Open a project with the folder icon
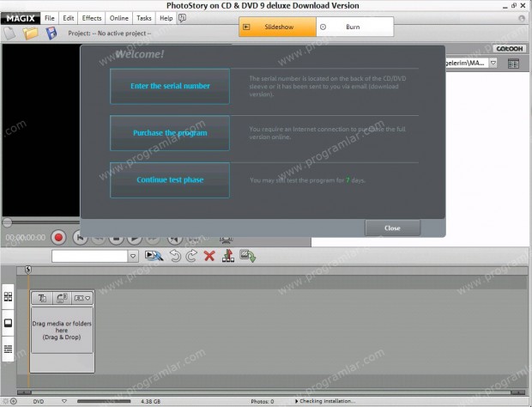 30,33
